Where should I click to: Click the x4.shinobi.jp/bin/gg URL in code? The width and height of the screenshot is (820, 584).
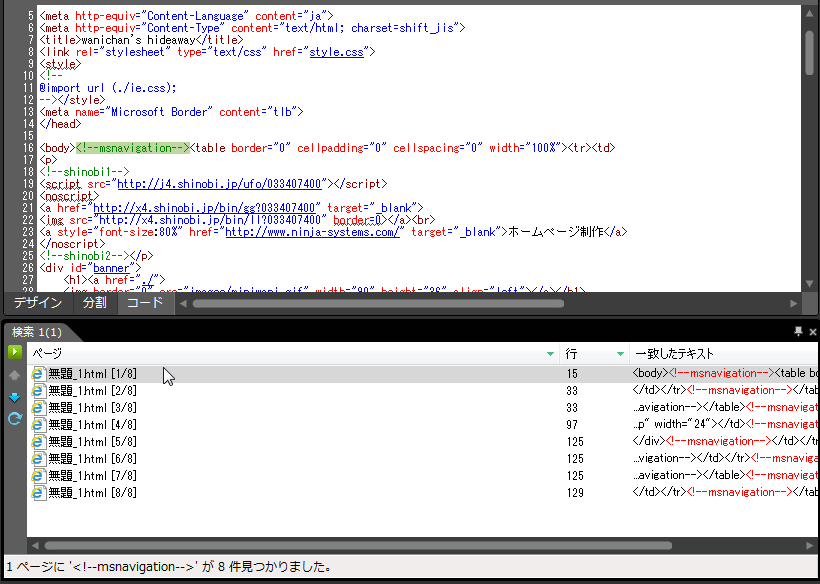coord(204,208)
